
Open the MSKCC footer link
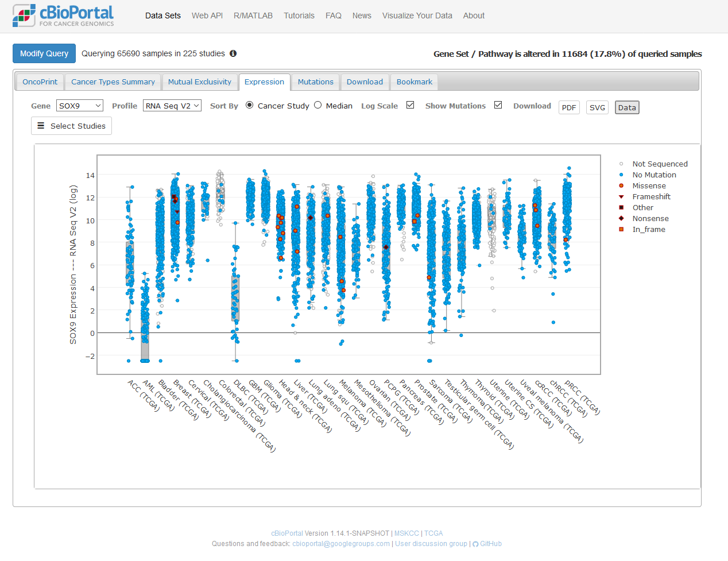point(406,533)
